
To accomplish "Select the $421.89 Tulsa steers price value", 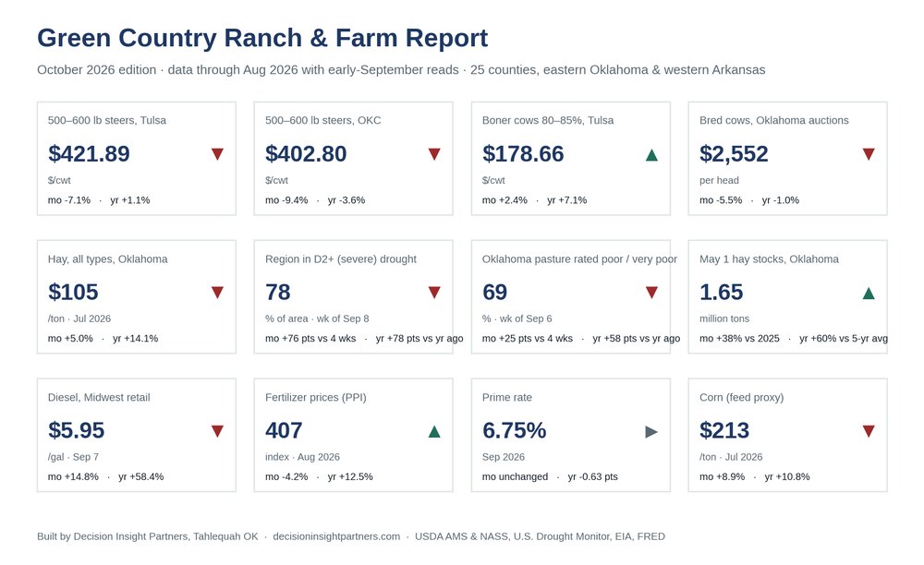I will pos(89,153).
